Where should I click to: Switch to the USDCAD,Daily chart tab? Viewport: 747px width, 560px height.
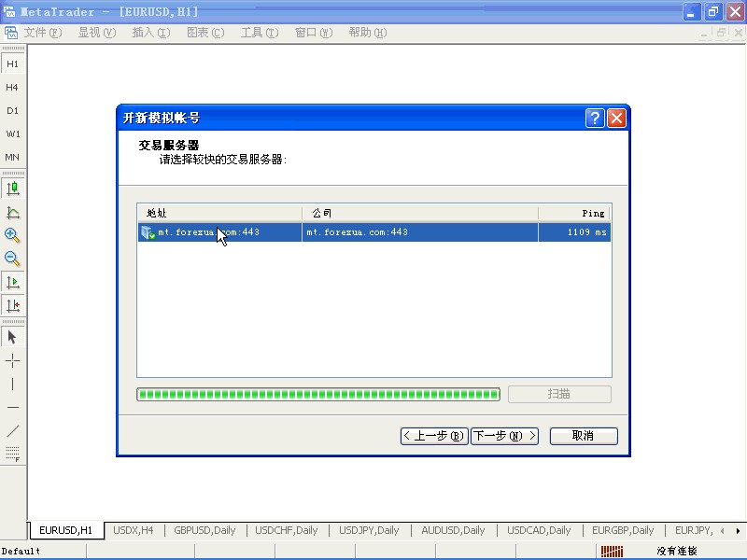pyautogui.click(x=539, y=530)
